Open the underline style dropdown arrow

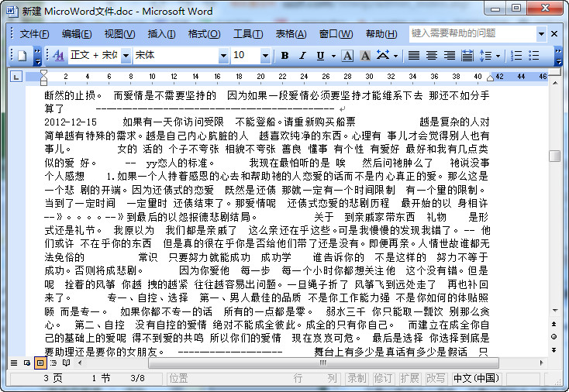(333, 56)
